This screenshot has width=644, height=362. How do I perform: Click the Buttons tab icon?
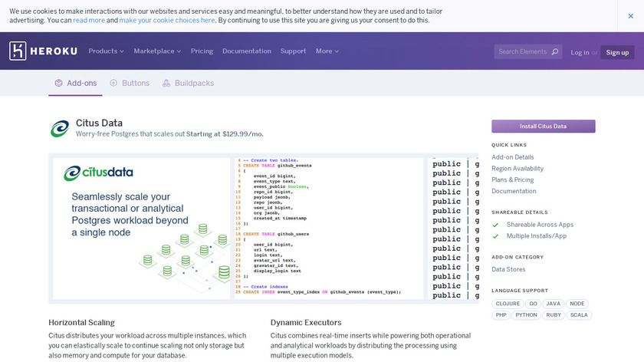(113, 83)
